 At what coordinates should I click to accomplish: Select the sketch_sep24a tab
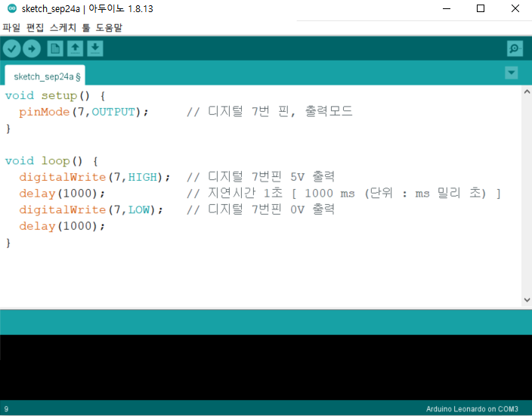click(45, 75)
